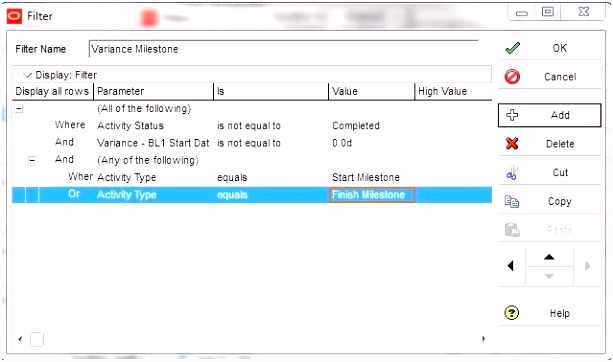Select Variance - BL1 Start Date row
The image size is (613, 362).
[252, 143]
